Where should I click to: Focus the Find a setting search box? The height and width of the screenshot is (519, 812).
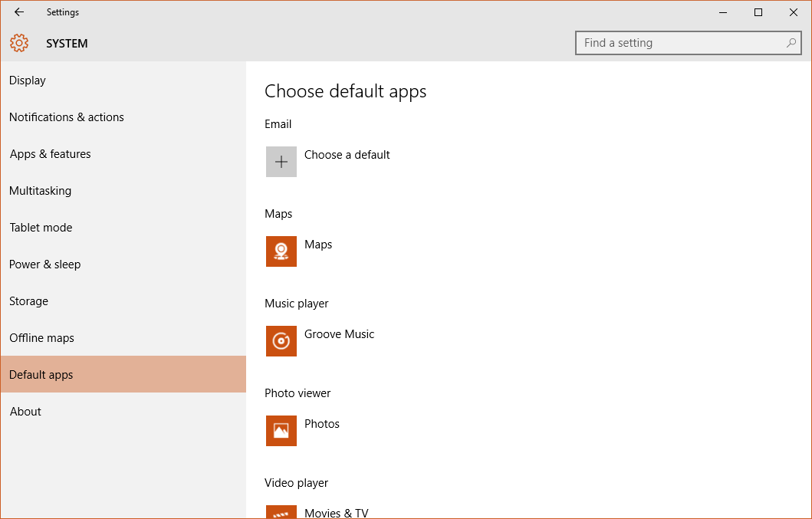[689, 43]
